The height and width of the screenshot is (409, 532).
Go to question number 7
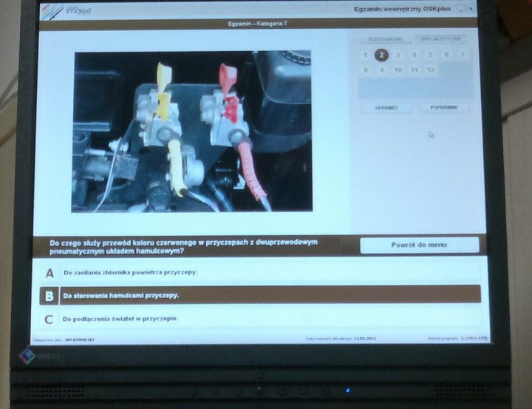click(463, 55)
